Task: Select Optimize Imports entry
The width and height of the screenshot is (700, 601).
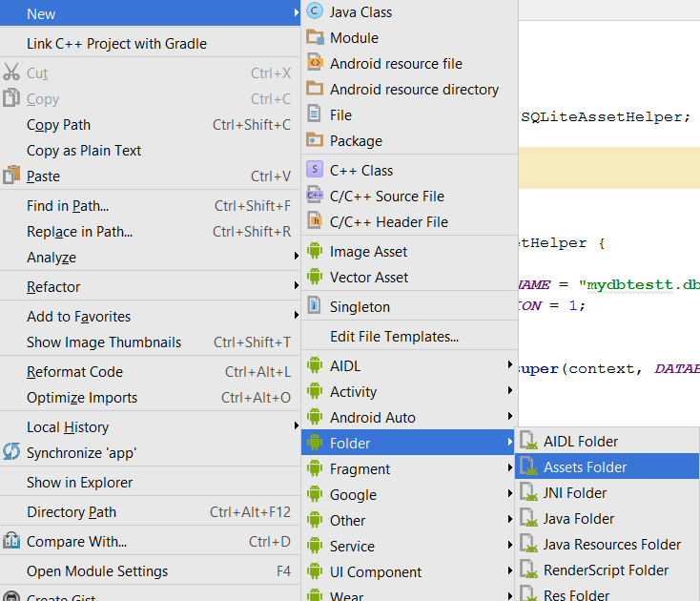Action: [150, 398]
